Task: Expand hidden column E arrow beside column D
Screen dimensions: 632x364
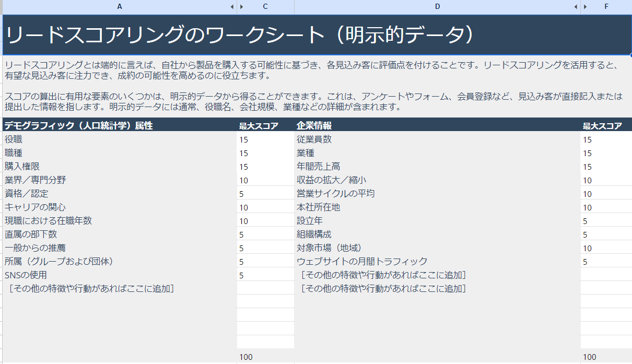Action: [576, 7]
